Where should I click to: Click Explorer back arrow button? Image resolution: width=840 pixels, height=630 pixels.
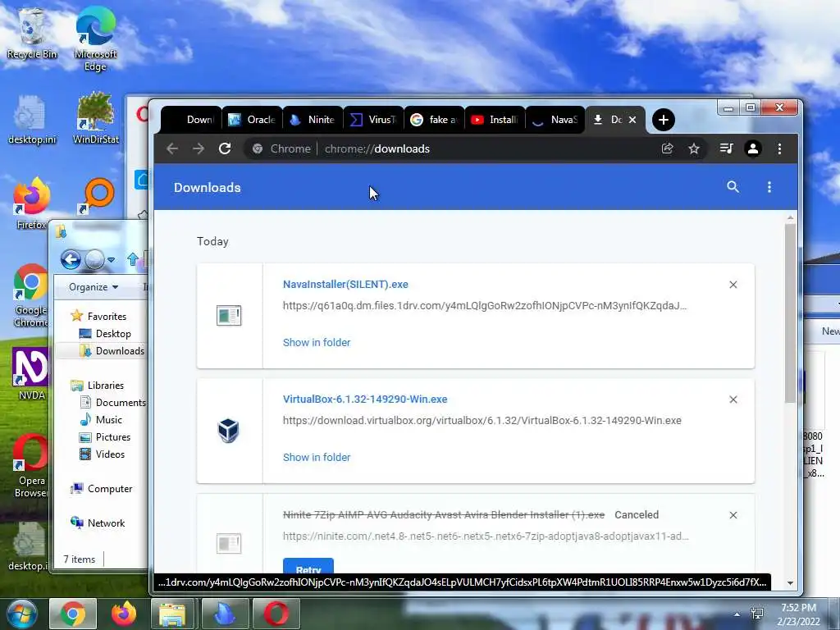(71, 260)
